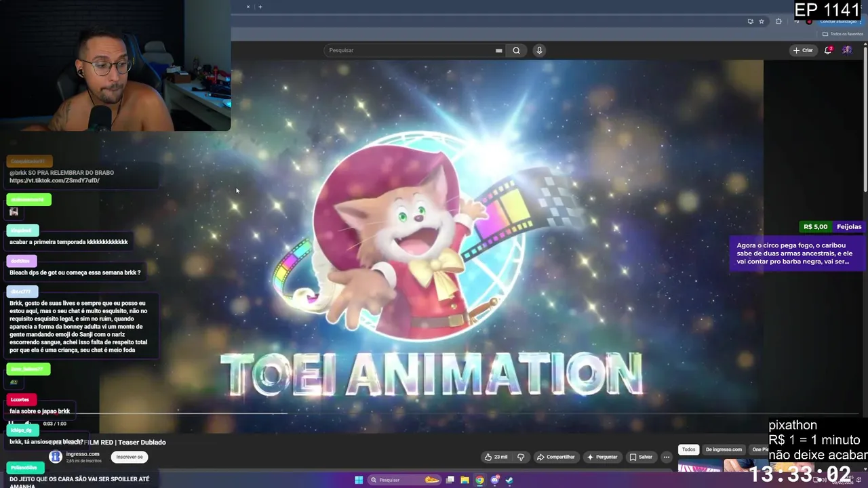This screenshot has width=868, height=488.
Task: Open the ingresso.com channel avatar
Action: (x=56, y=457)
